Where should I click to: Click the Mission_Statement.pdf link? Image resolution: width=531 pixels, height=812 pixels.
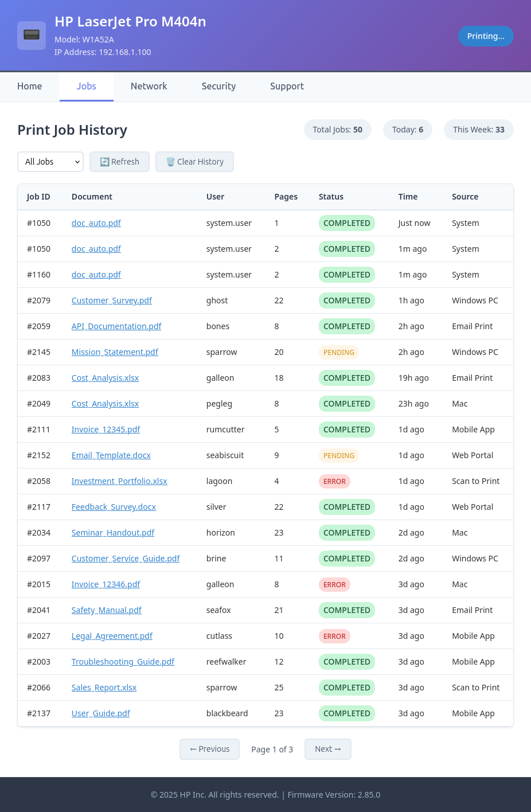click(115, 352)
